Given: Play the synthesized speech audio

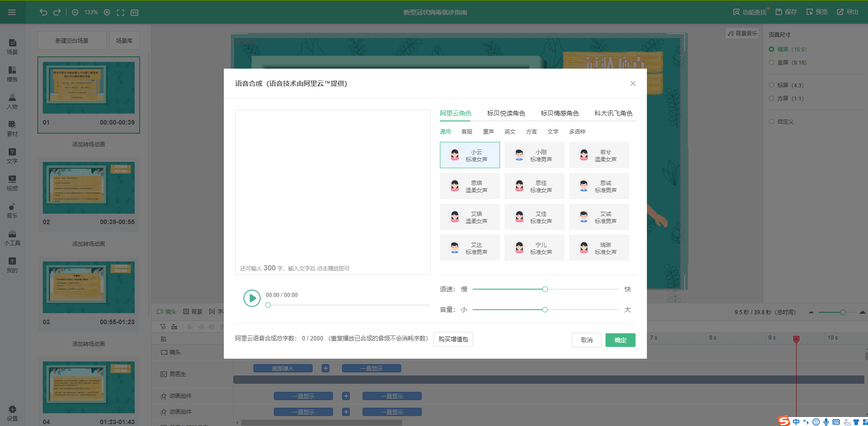Looking at the screenshot, I should (x=252, y=298).
